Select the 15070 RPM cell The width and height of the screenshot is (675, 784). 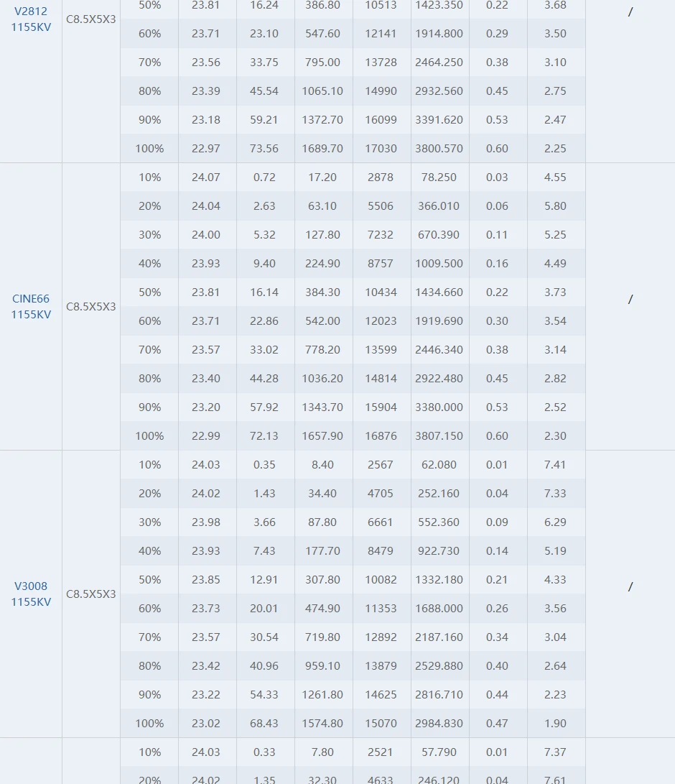click(x=381, y=724)
